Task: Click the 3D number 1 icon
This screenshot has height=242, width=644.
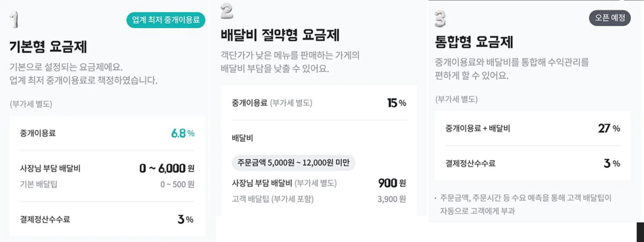Action: click(14, 19)
